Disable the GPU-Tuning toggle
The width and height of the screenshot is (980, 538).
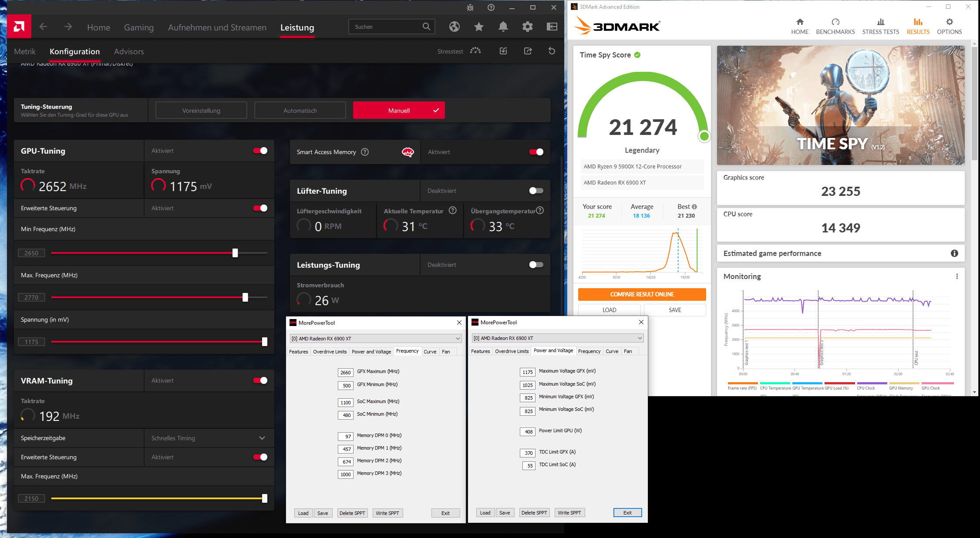pos(260,151)
